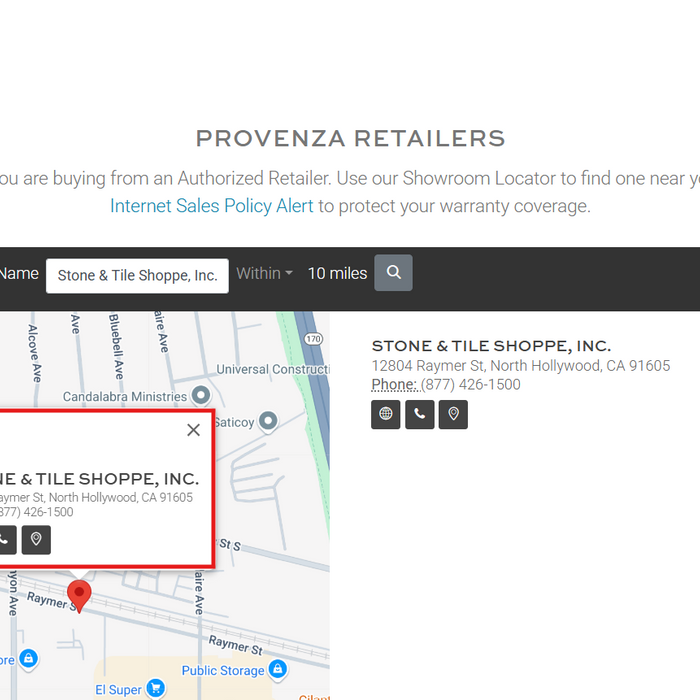Click the El Super shopping cart marker
This screenshot has width=700, height=700.
pos(155,689)
